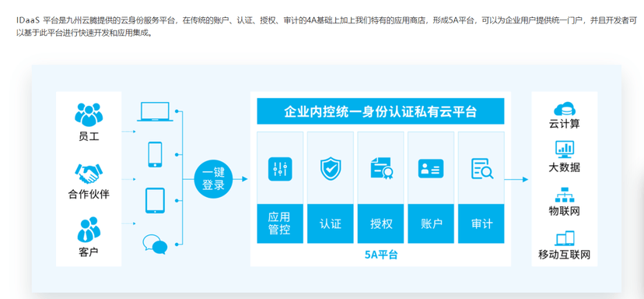644x299 pixels.
Task: Click the IDaaS word in paragraph
Action: click(x=28, y=20)
